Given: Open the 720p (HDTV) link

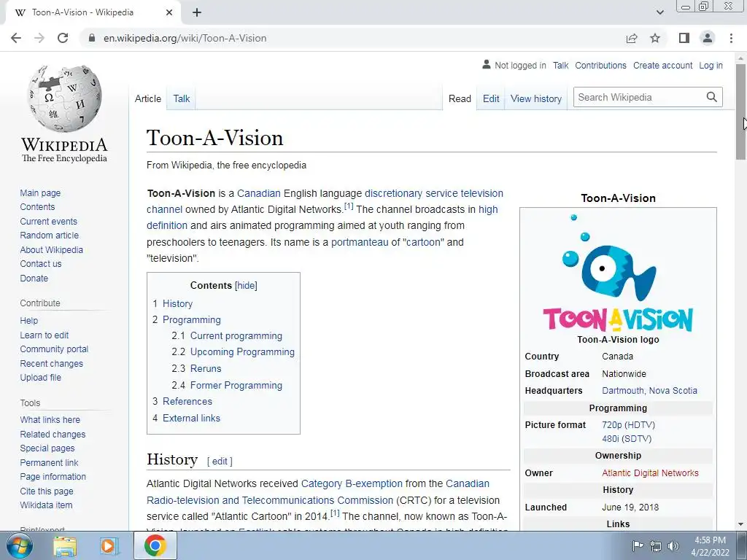Looking at the screenshot, I should 628,425.
